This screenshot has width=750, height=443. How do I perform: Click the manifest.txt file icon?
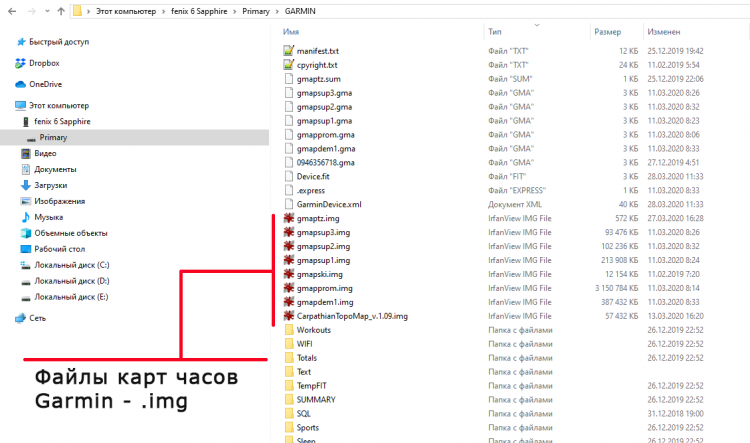[288, 50]
